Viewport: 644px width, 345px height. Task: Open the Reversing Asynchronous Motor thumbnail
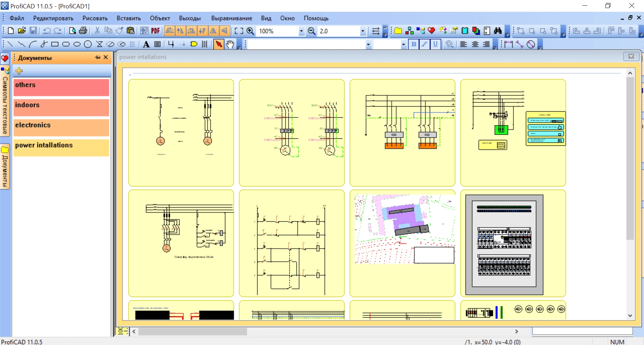pyautogui.click(x=181, y=243)
